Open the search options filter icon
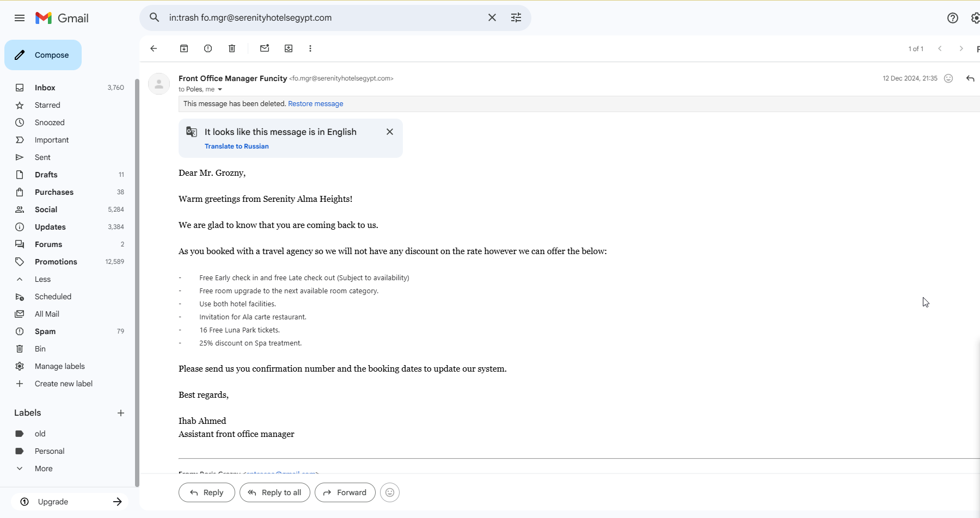Viewport: 980px width, 518px height. 516,18
